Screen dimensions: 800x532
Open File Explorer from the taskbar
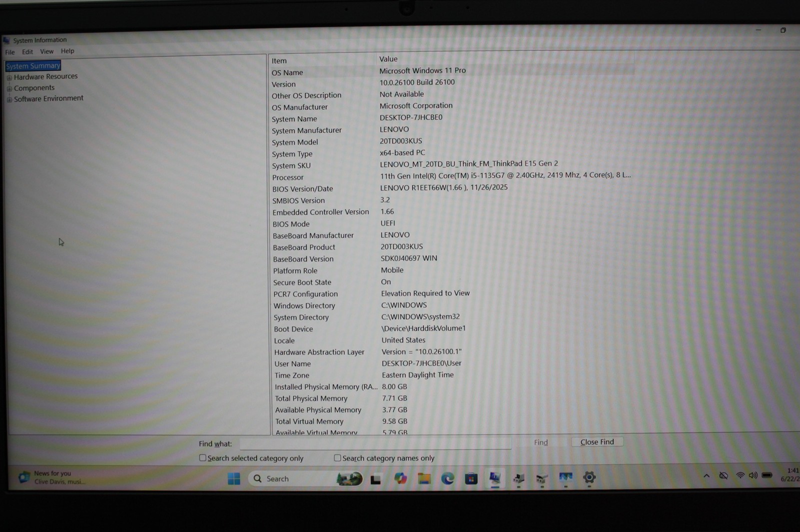click(424, 478)
